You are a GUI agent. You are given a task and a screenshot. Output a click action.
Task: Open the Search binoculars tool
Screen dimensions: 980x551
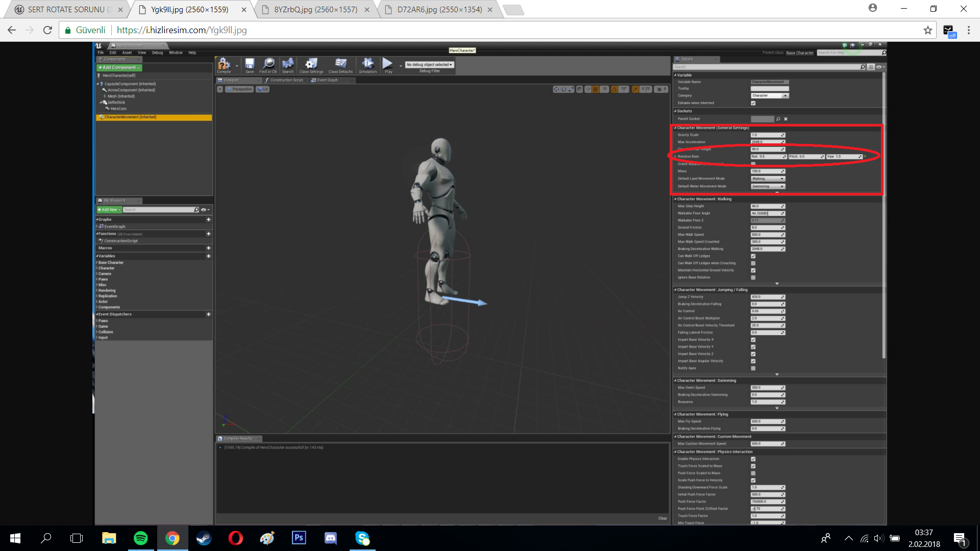pos(288,65)
